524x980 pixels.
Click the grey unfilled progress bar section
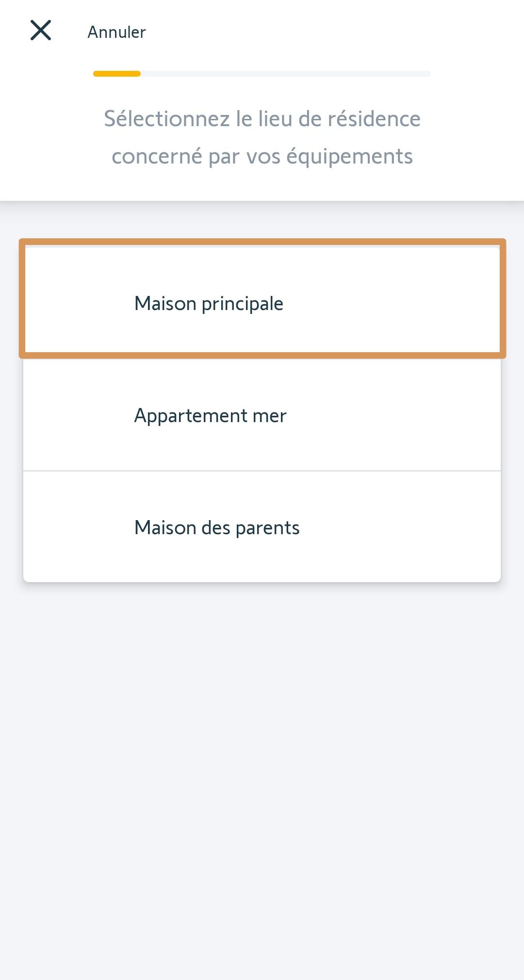point(285,74)
